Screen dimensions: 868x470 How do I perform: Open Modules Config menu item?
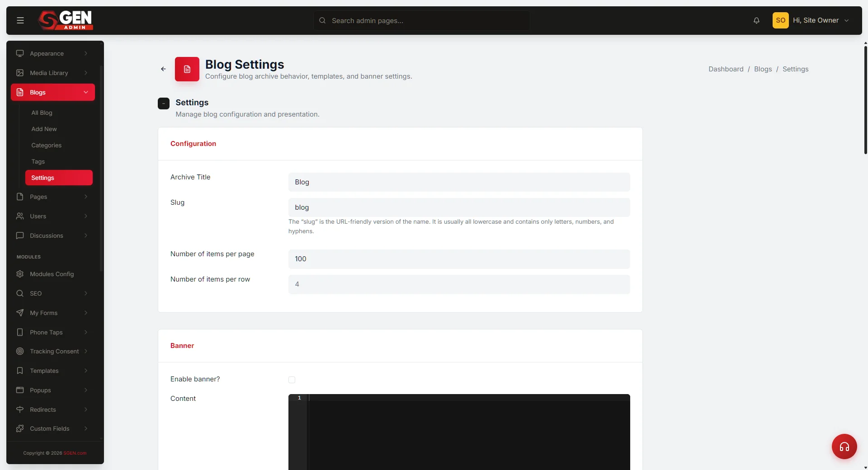(53, 274)
